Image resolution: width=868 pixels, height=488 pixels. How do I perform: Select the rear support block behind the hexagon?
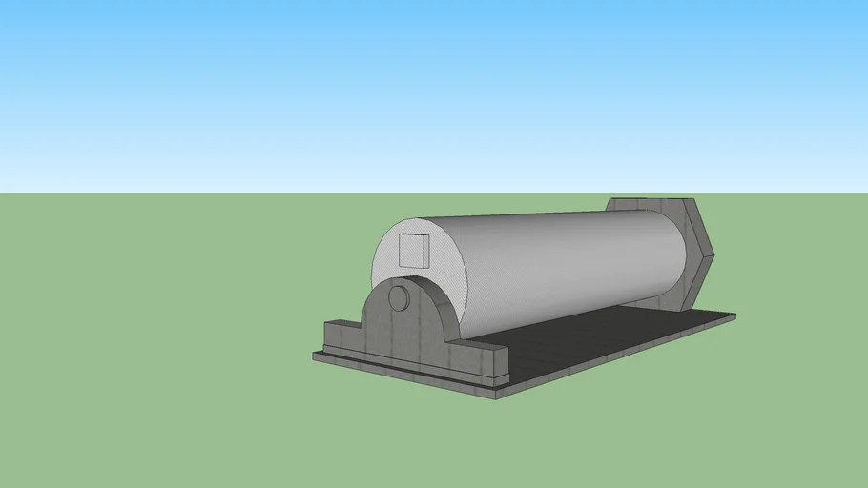(x=641, y=205)
